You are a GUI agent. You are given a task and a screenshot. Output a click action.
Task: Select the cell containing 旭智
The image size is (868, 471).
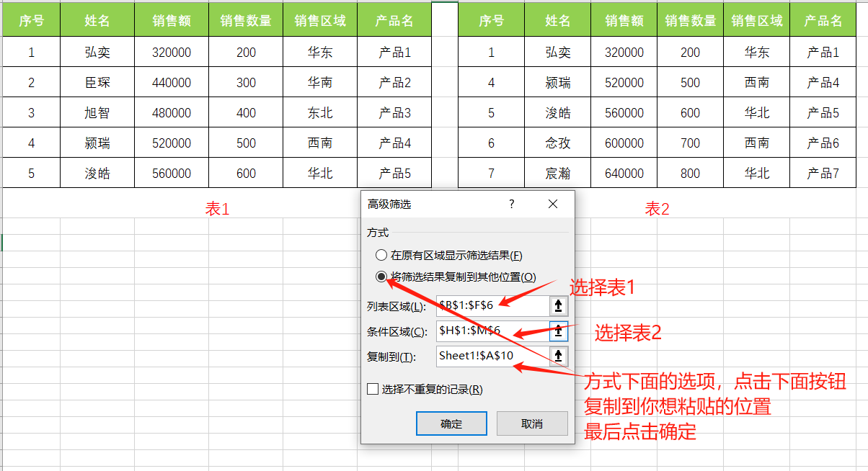(97, 113)
